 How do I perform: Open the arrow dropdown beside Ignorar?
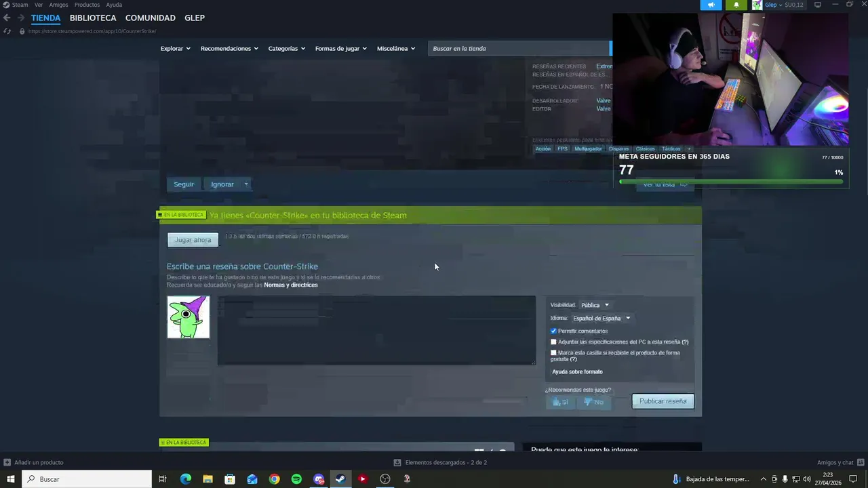pyautogui.click(x=246, y=184)
